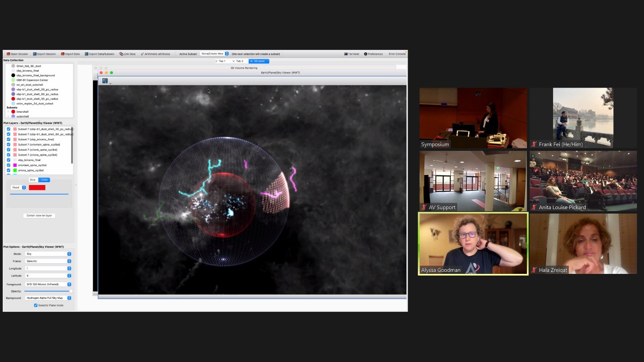Click cyan dot of orion_region_3d_dust_cutout
The height and width of the screenshot is (362, 644).
pyautogui.click(x=13, y=103)
